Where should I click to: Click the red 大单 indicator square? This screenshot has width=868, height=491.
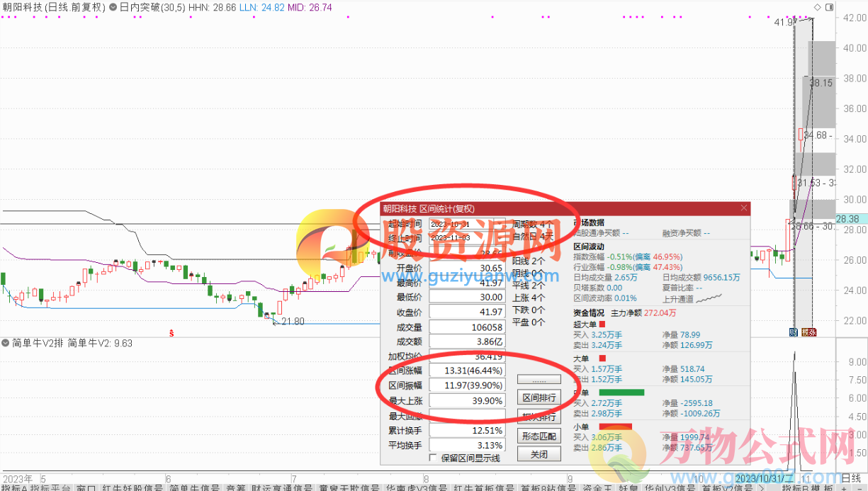603,359
